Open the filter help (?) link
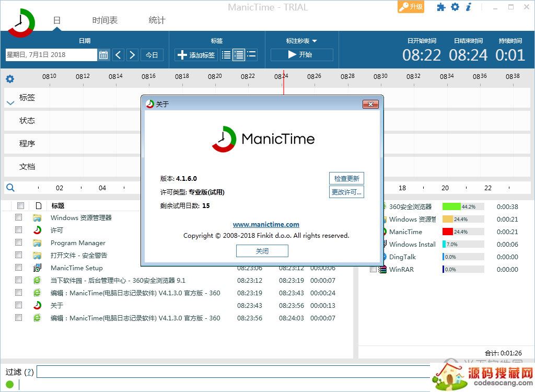535x392 pixels. coord(29,372)
